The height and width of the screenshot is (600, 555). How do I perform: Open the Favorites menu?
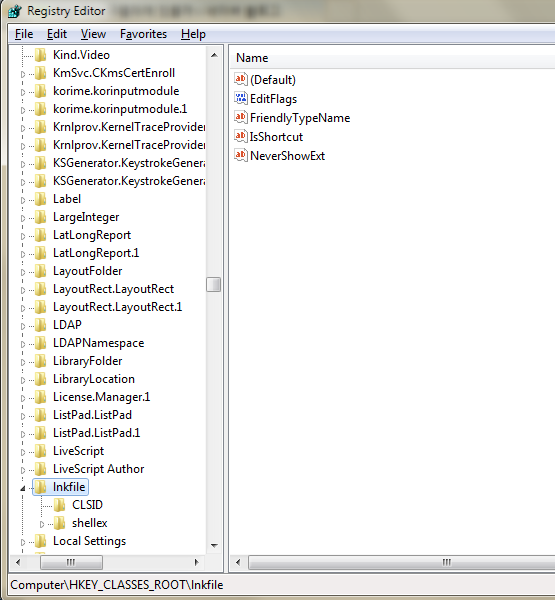tap(143, 34)
